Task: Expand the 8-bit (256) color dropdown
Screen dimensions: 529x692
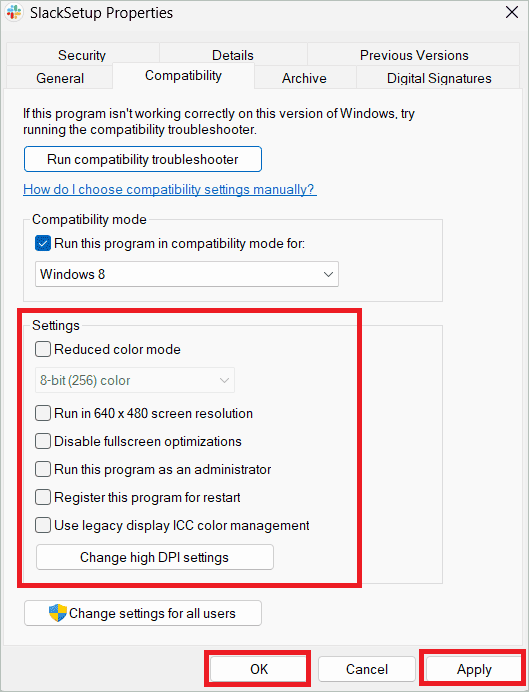Action: pyautogui.click(x=135, y=380)
